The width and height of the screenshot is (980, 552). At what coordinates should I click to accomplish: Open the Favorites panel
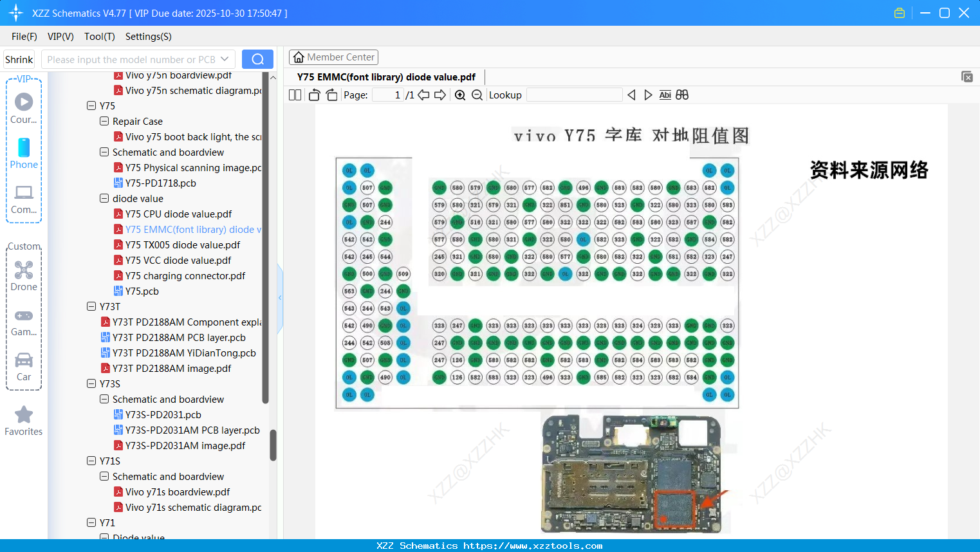point(23,421)
